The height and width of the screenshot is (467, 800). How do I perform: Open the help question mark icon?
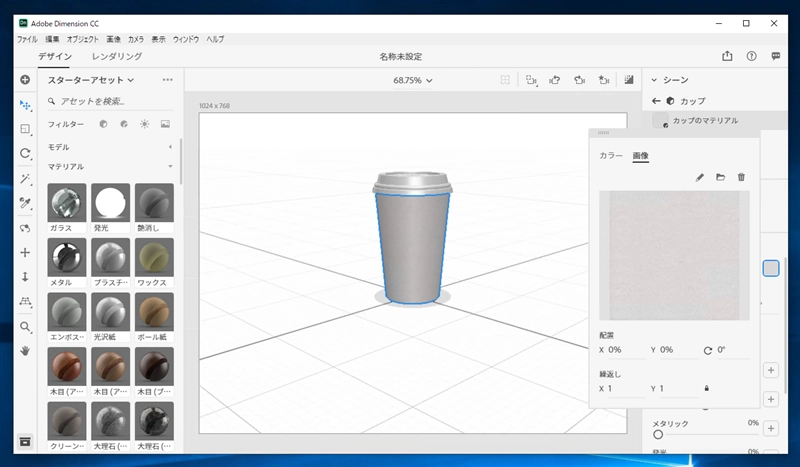click(x=752, y=56)
